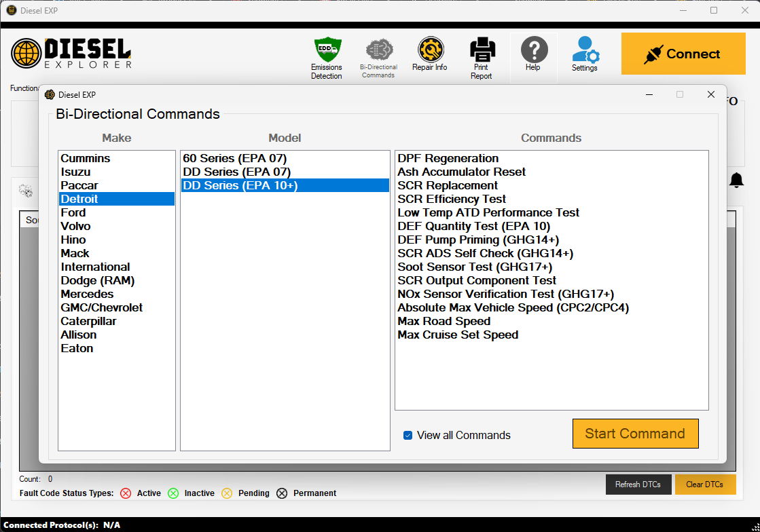
Task: Select International in Make list
Action: click(116, 267)
